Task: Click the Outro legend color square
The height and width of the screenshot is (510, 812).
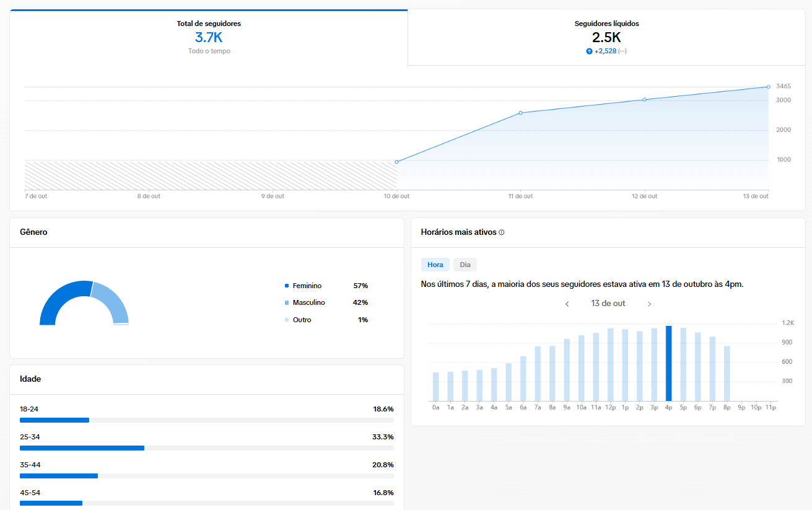Action: tap(287, 320)
